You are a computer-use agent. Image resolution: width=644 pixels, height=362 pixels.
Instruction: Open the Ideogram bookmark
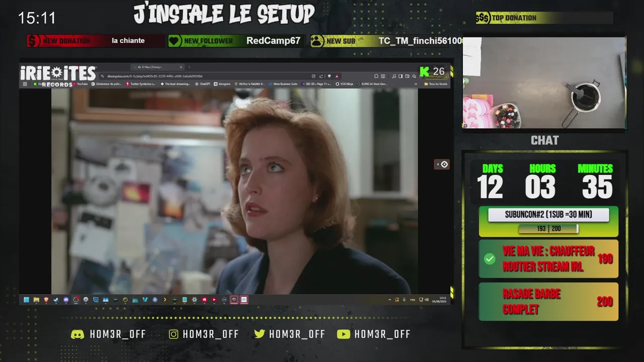coord(222,84)
